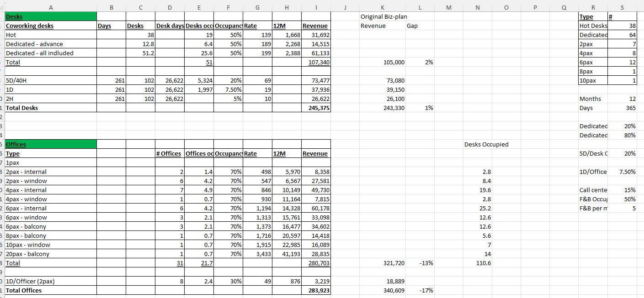Viewport: 644px width, 298px height.
Task: Select Total Offices revenue 283,923
Action: pyautogui.click(x=316, y=290)
